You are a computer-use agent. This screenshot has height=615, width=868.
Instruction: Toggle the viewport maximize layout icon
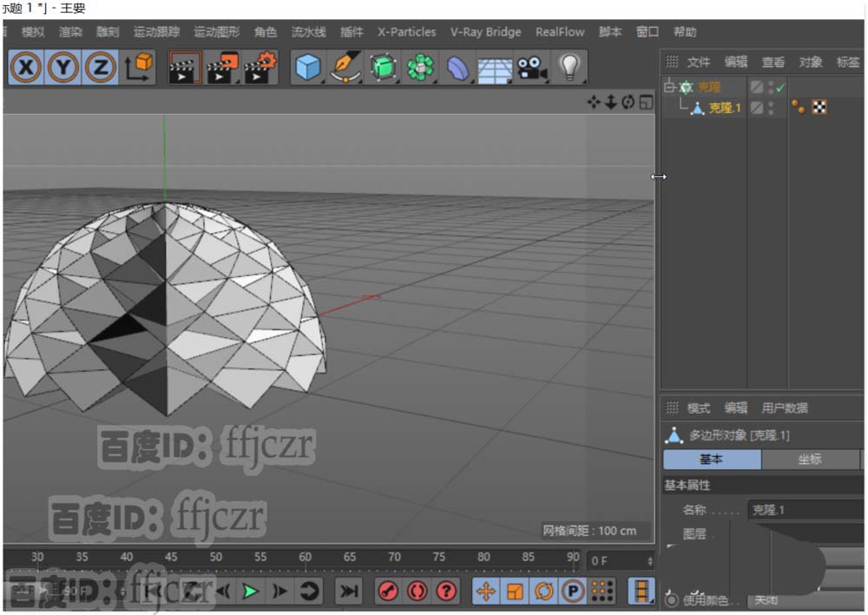pyautogui.click(x=646, y=102)
